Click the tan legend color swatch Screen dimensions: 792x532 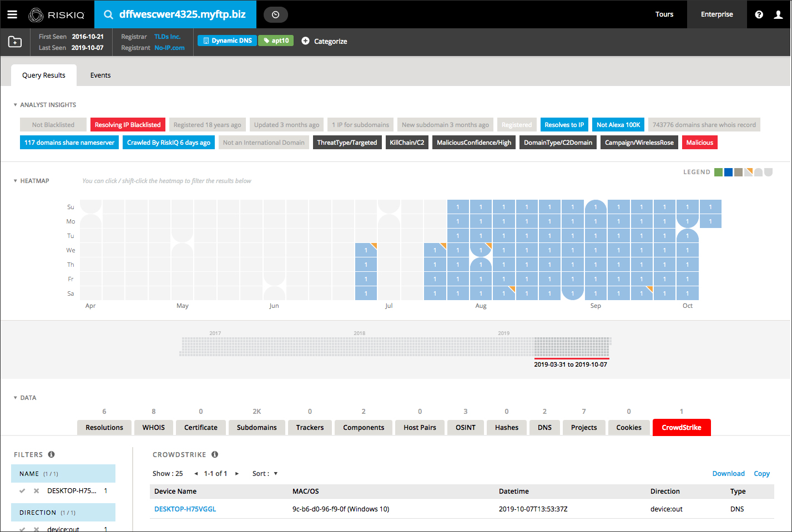tap(739, 172)
